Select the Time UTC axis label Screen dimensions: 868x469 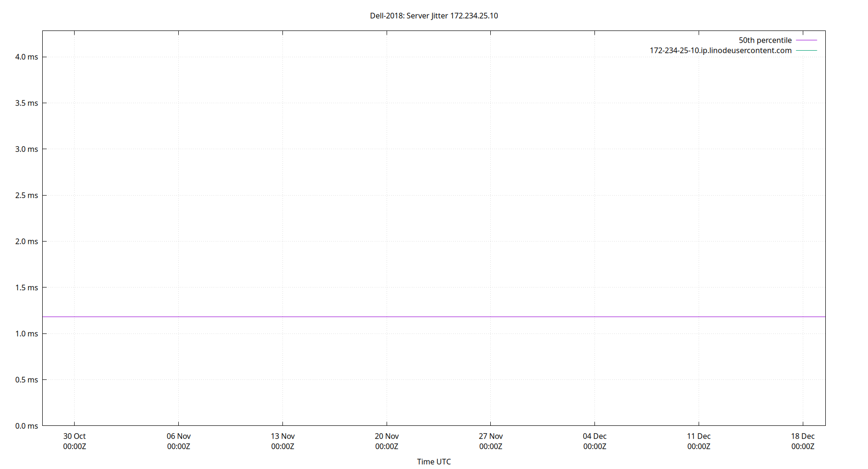tap(434, 461)
